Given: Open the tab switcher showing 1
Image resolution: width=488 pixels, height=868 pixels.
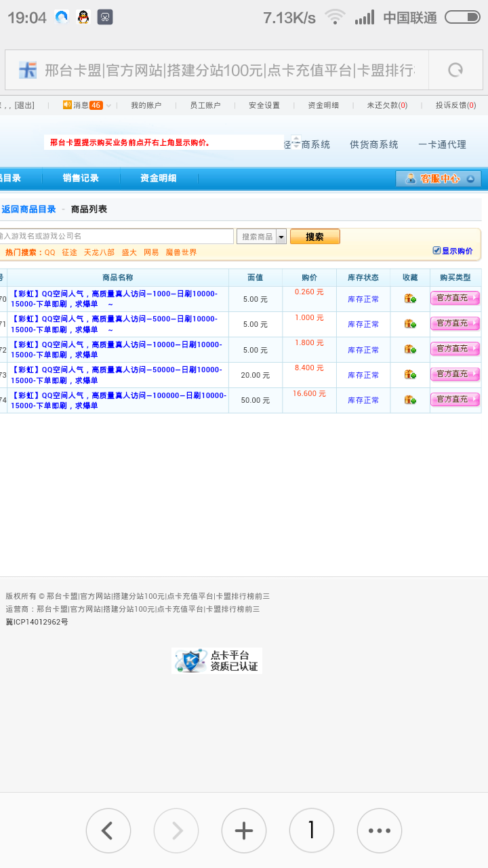Looking at the screenshot, I should 312,830.
